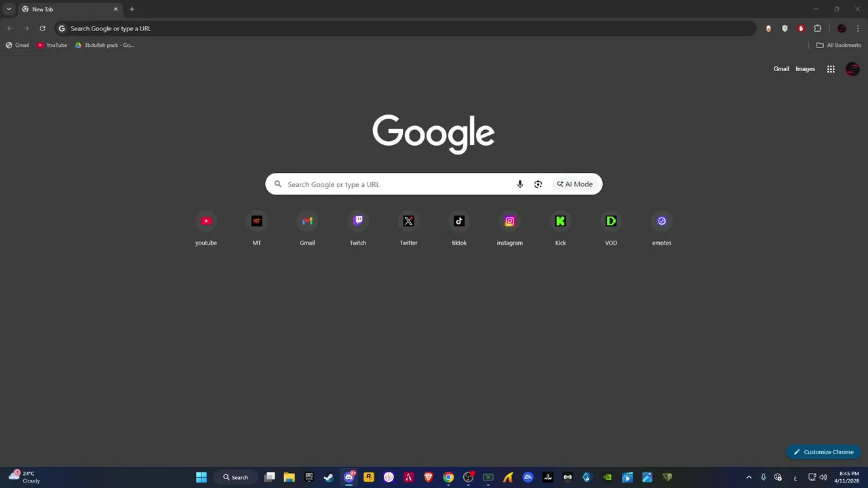This screenshot has width=868, height=488.
Task: Open Gmail bookmark in bookmarks bar
Action: 18,45
